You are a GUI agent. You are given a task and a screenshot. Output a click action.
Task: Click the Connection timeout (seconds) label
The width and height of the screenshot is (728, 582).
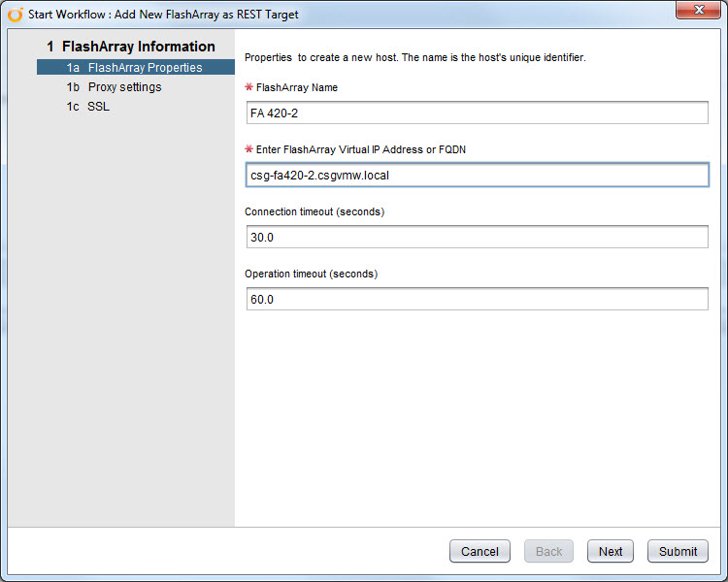314,211
